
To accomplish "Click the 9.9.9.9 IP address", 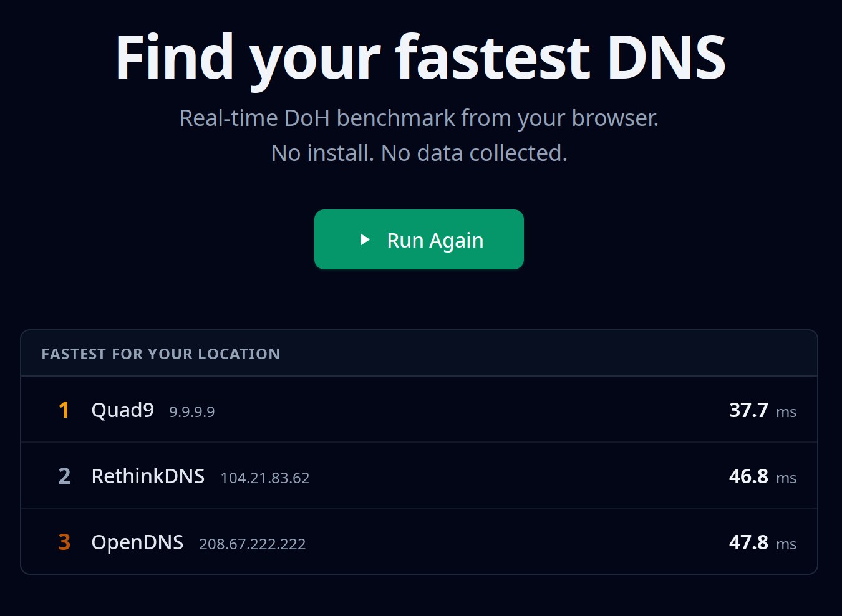I will click(191, 412).
